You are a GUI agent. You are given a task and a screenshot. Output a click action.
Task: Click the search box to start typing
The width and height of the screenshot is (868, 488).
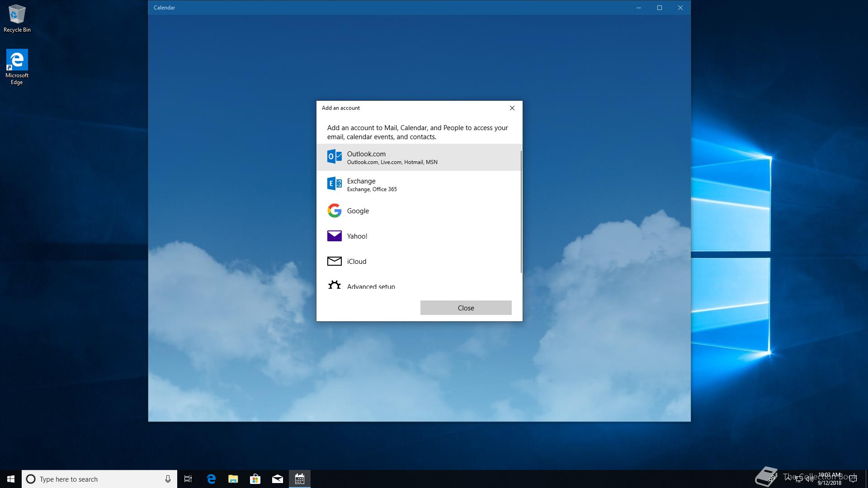click(90, 479)
